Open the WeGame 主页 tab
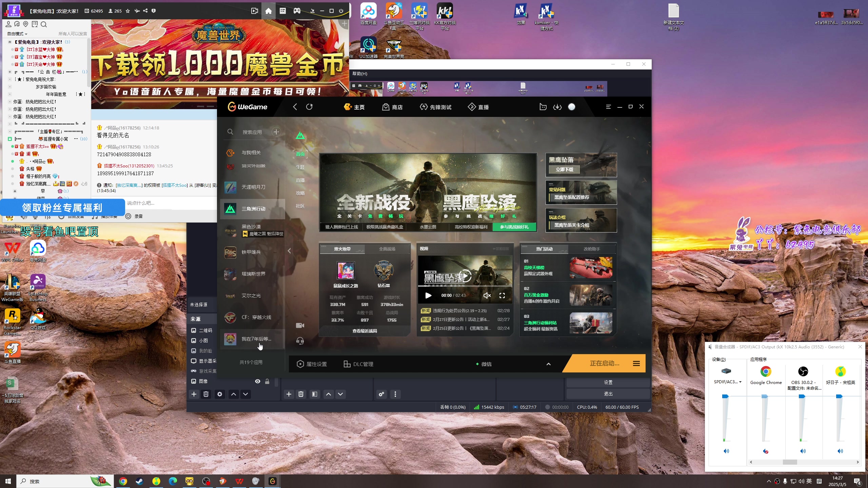 click(354, 107)
